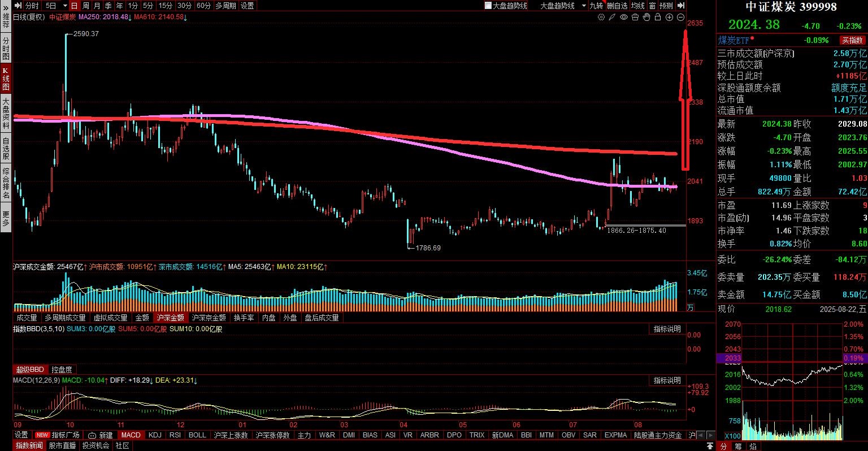The image size is (868, 451).
Task: Open the 煤炭ETF link
Action: tap(734, 40)
